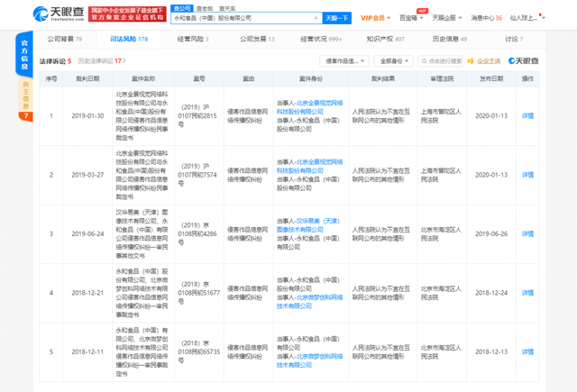This screenshot has height=392, width=577.
Task: Click the judgment date 2019-01-30 cell
Action: tap(87, 116)
